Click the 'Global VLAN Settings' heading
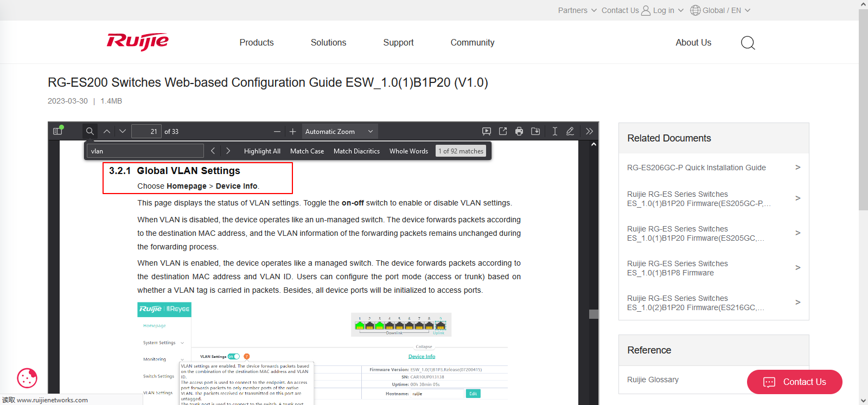The width and height of the screenshot is (868, 405). coord(188,171)
